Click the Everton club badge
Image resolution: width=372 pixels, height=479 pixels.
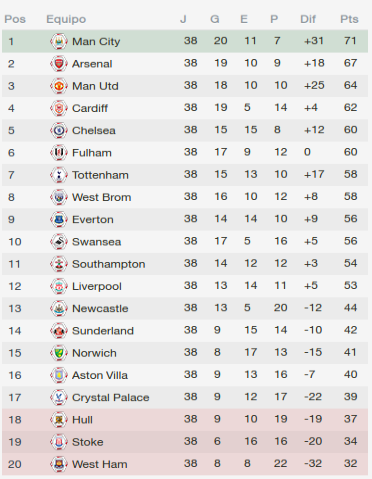(59, 219)
